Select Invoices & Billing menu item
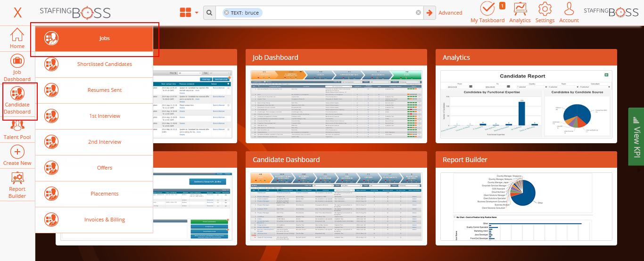Image resolution: width=644 pixels, height=261 pixels. [x=94, y=220]
